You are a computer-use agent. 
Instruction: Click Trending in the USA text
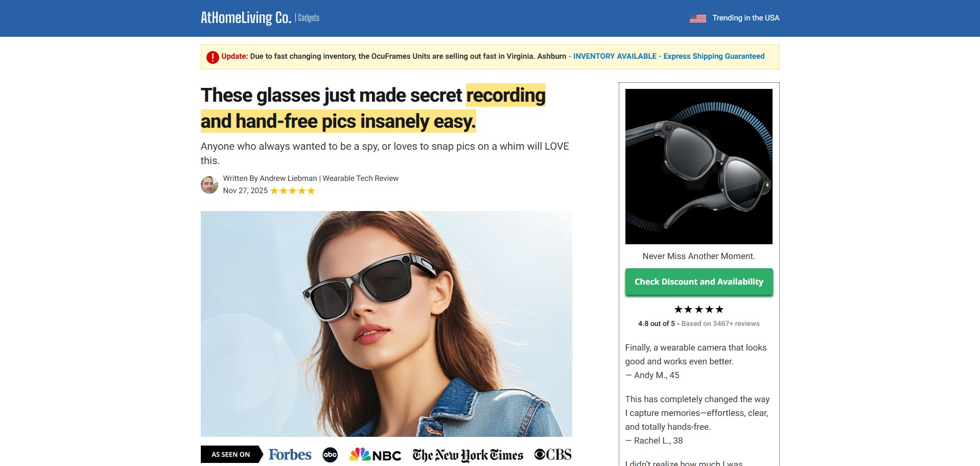coord(745,18)
